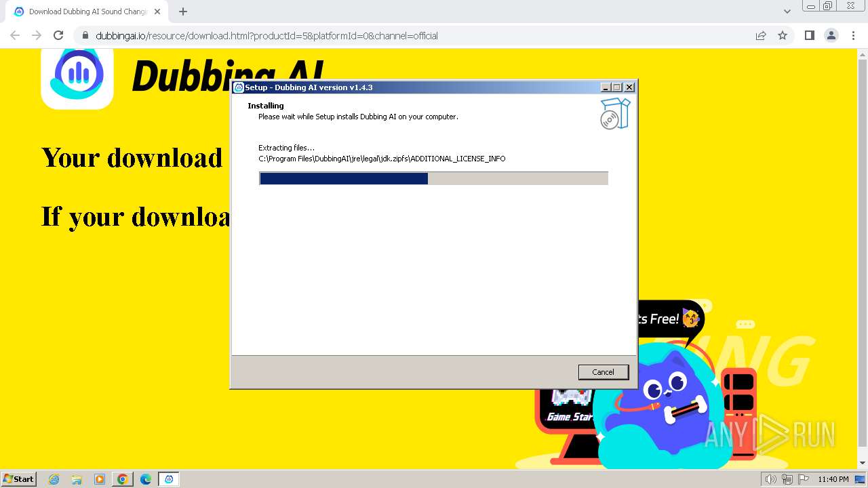The width and height of the screenshot is (868, 488).
Task: Click the Dubbing AI logo icon on page
Action: click(x=77, y=77)
